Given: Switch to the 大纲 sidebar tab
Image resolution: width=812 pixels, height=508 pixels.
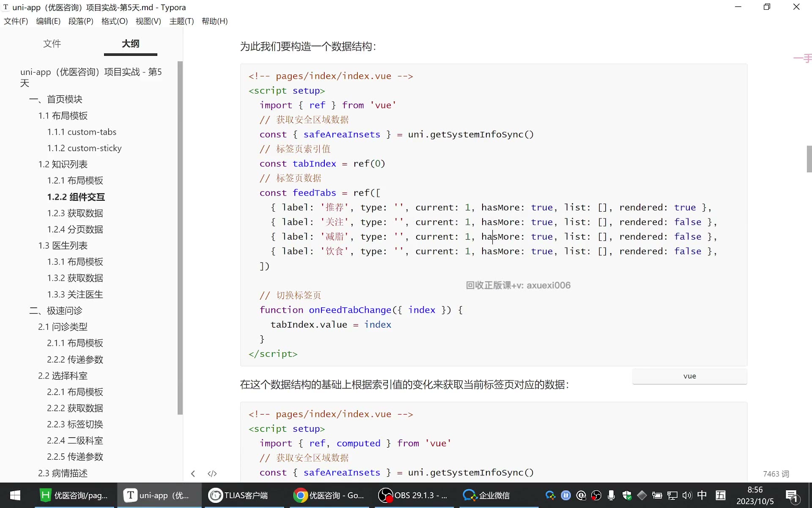Looking at the screenshot, I should (x=131, y=44).
